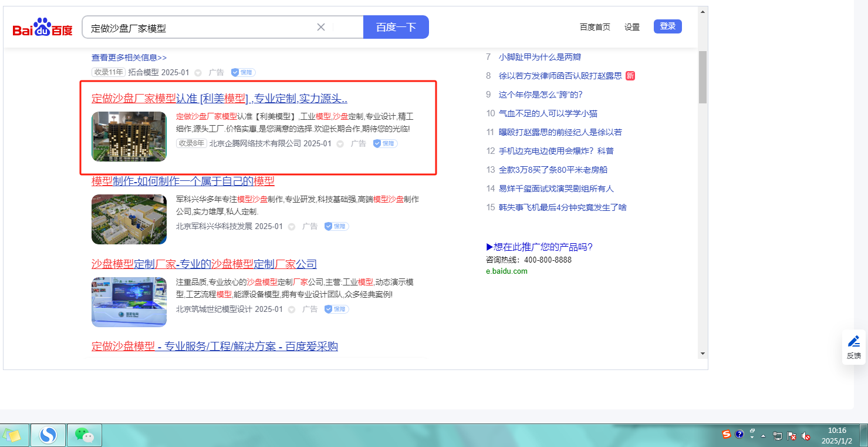
Task: Click the volume muted tray icon
Action: tap(806, 436)
